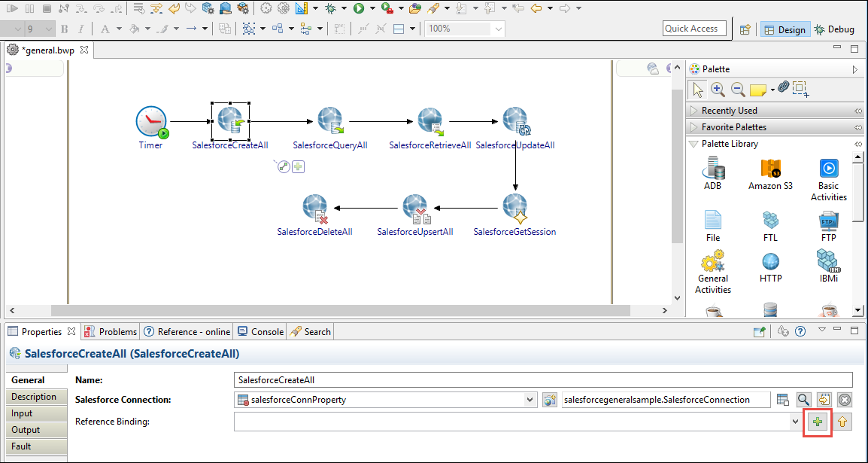Switch to the Design perspective
This screenshot has height=463, width=868.
[785, 29]
